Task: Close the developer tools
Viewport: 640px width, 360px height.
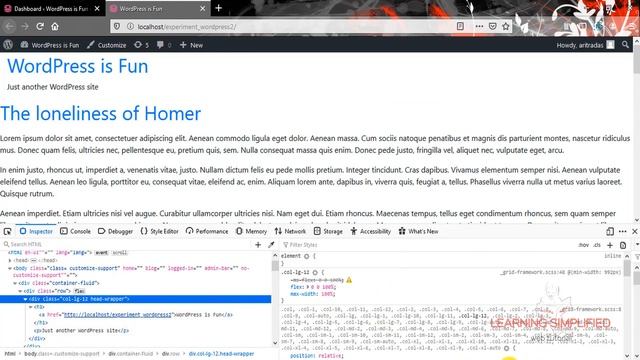Action: tap(635, 231)
